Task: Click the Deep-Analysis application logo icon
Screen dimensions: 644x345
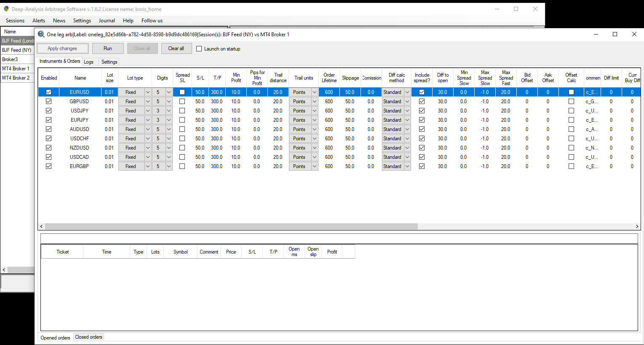Action: click(6, 8)
